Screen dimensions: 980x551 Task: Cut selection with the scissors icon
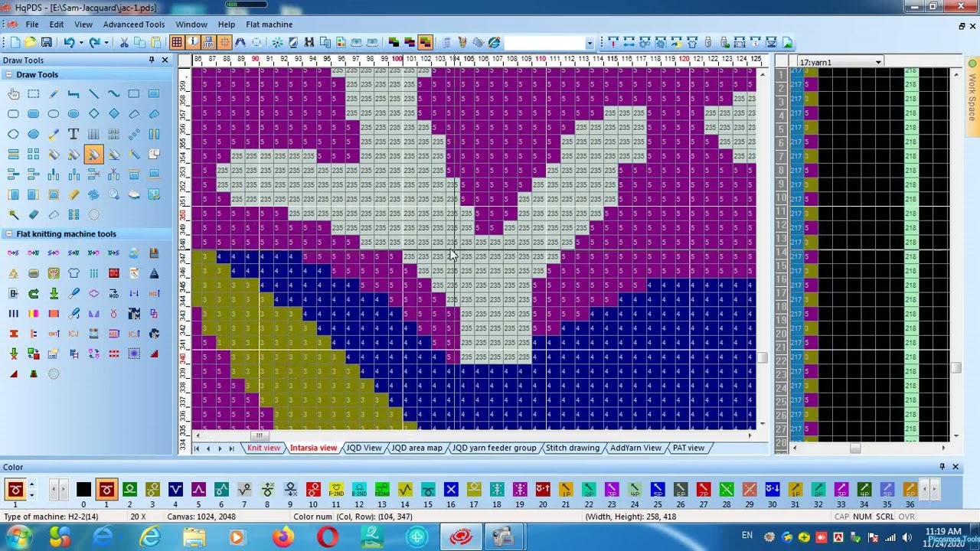pyautogui.click(x=124, y=43)
